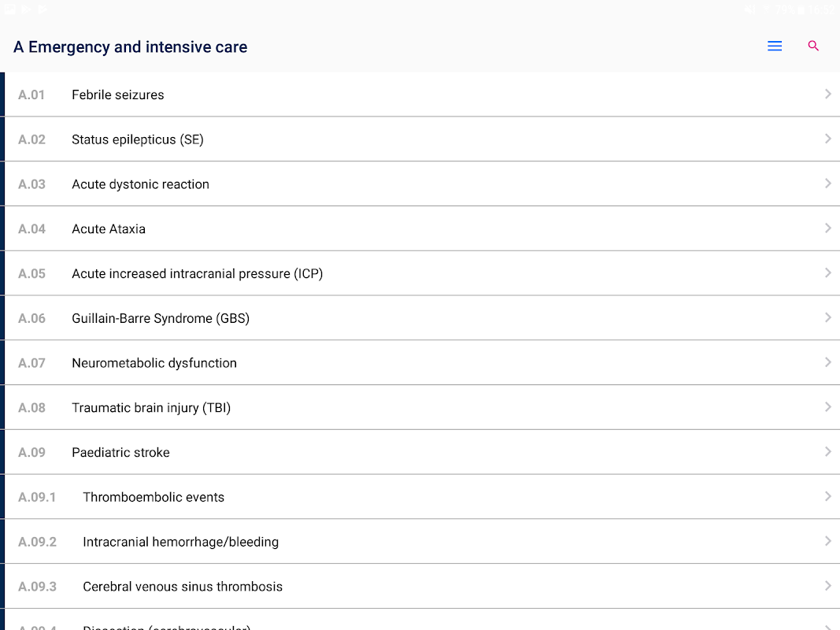
Task: Tap the magenta search icon
Action: (813, 46)
